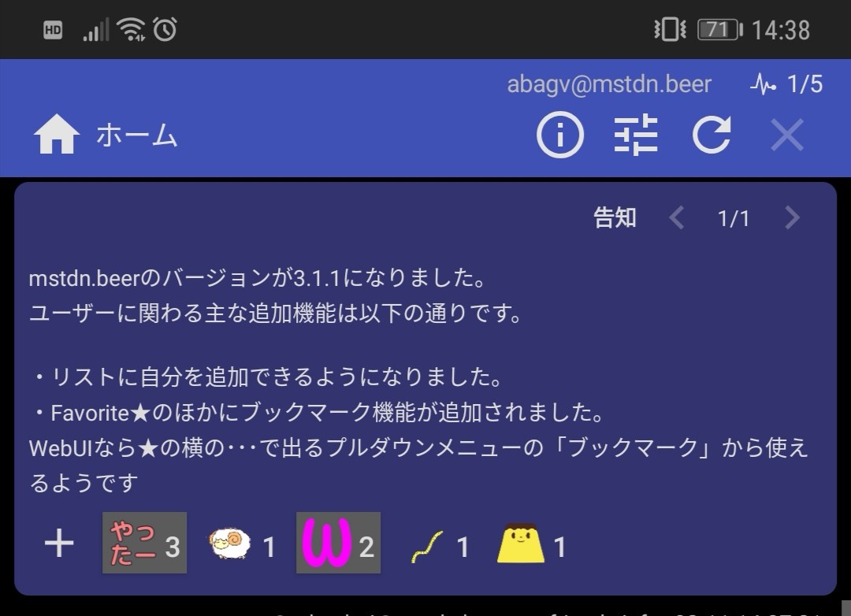Go to next announcement
Image resolution: width=851 pixels, height=616 pixels.
click(x=793, y=218)
